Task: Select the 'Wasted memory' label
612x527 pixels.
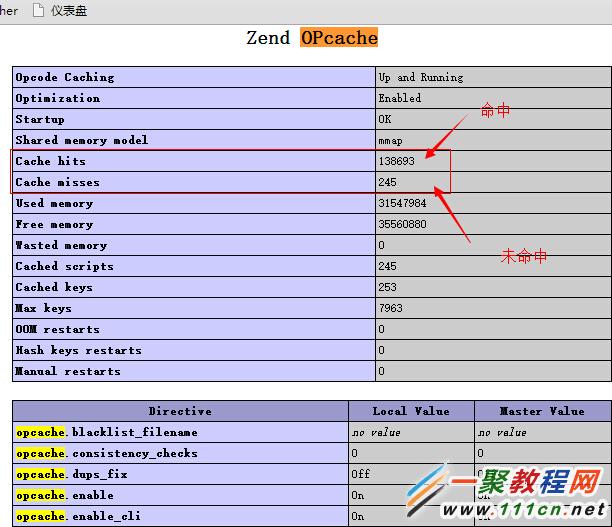Action: [61, 246]
